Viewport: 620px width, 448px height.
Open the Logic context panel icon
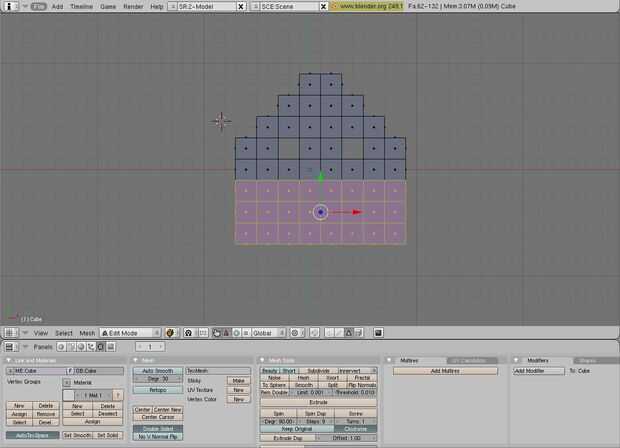coord(61,347)
